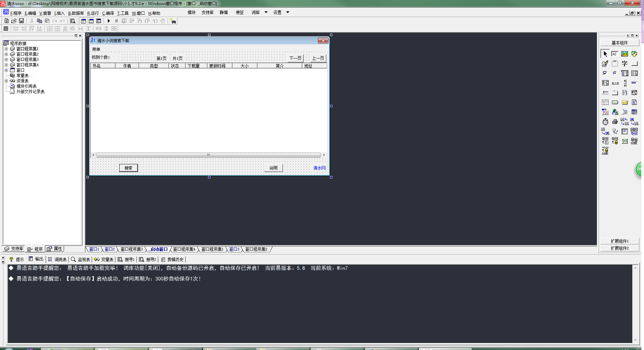Click the Open file folder toolbar icon

pyautogui.click(x=14, y=21)
